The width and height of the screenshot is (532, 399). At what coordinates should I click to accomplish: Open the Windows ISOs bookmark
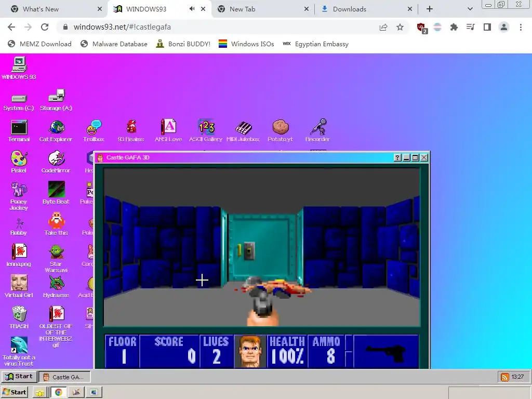tap(246, 44)
